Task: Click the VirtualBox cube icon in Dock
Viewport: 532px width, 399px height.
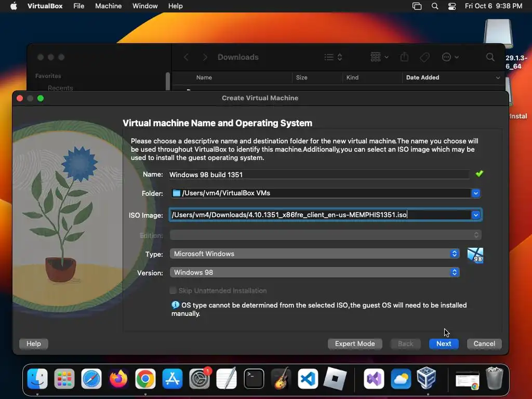Action: [x=427, y=378]
